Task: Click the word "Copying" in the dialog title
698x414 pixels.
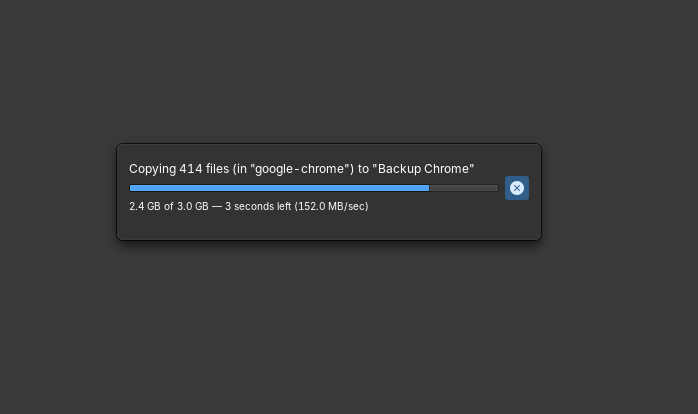Action: pyautogui.click(x=152, y=169)
